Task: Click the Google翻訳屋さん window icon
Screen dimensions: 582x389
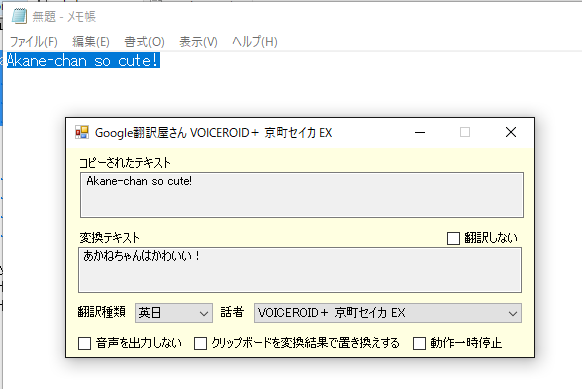Action: [x=82, y=132]
